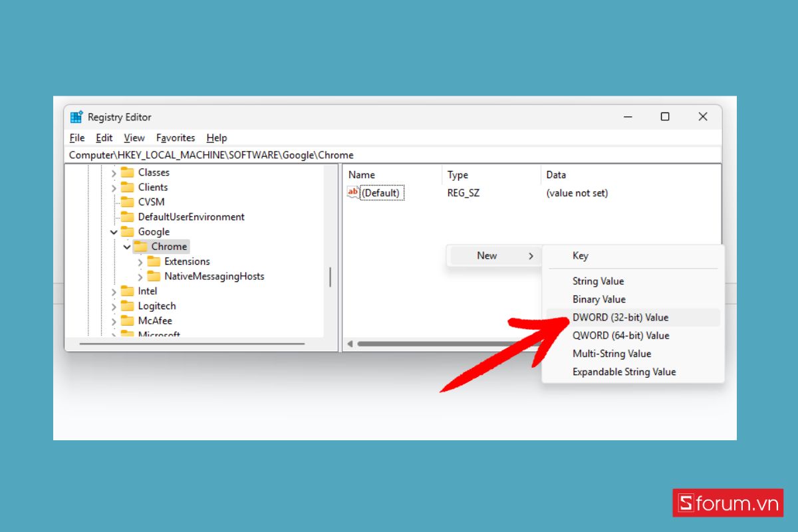798x532 pixels.
Task: Click the Google folder icon
Action: click(127, 231)
